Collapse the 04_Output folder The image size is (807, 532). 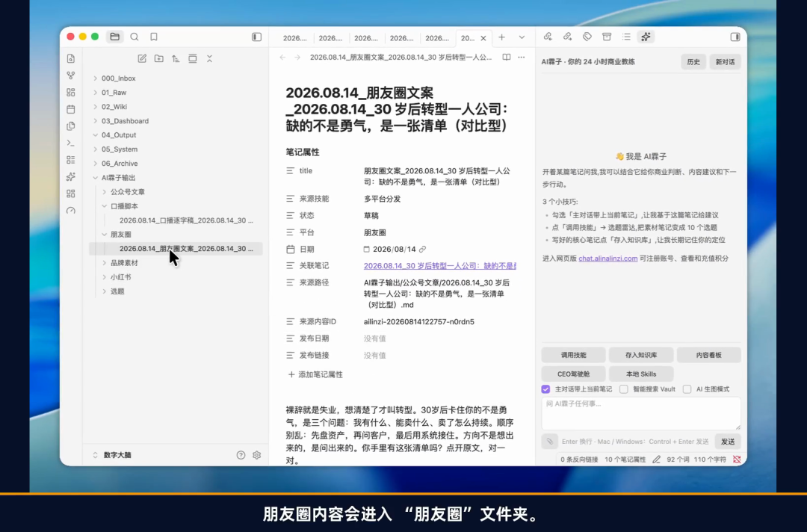119,134
